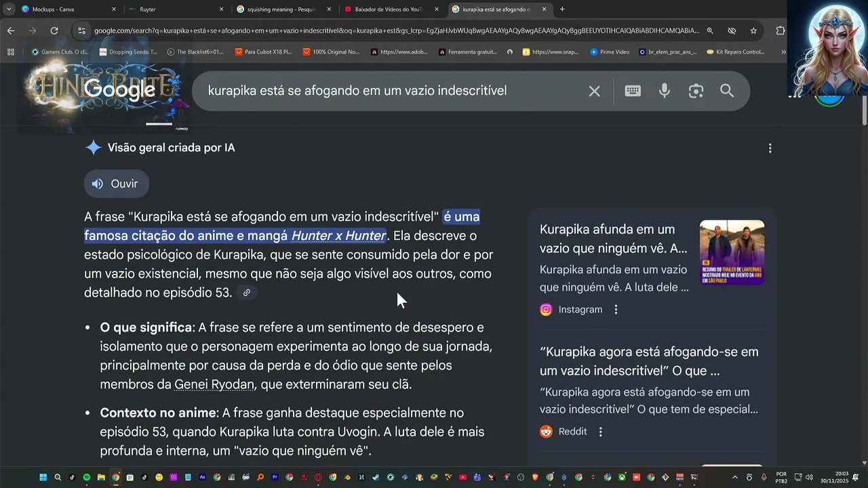Open Google Lens image search
Image resolution: width=868 pixels, height=488 pixels.
click(696, 91)
